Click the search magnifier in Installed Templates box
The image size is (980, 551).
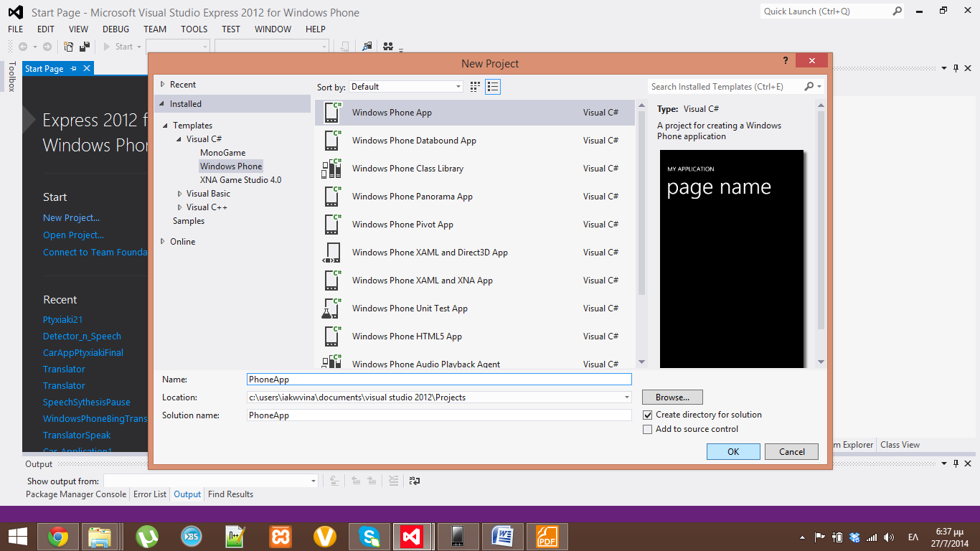809,87
